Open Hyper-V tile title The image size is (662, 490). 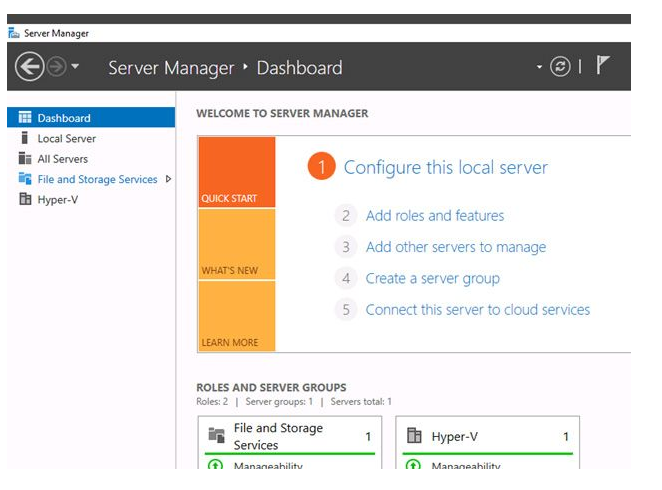tap(455, 437)
